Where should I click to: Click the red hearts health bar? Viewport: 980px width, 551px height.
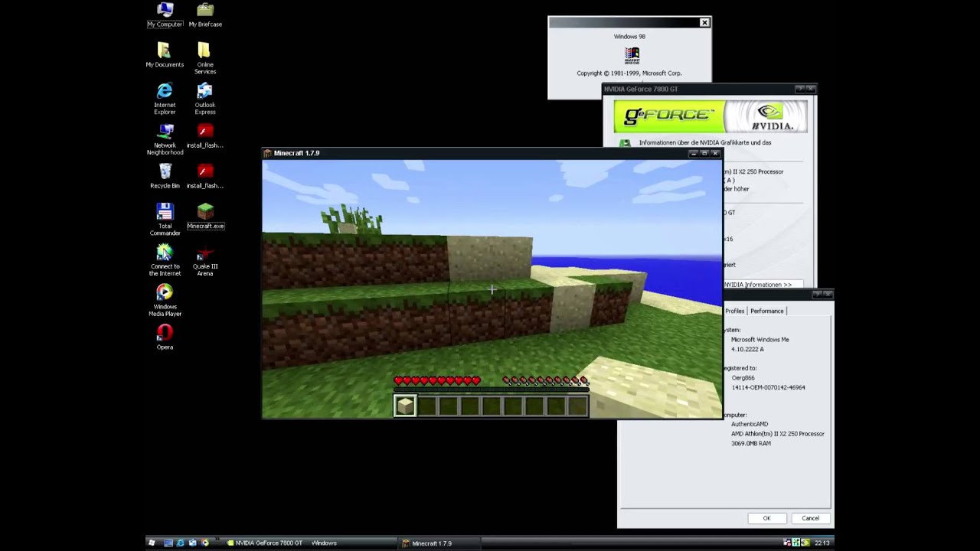pyautogui.click(x=437, y=380)
